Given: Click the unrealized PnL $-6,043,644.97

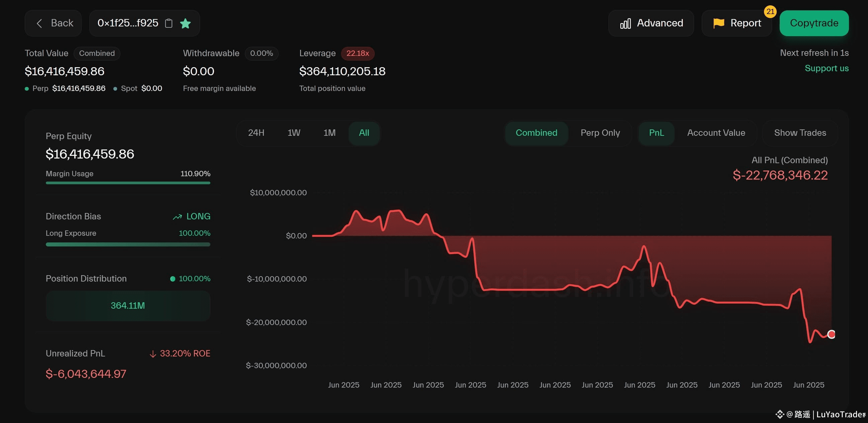Looking at the screenshot, I should 86,374.
